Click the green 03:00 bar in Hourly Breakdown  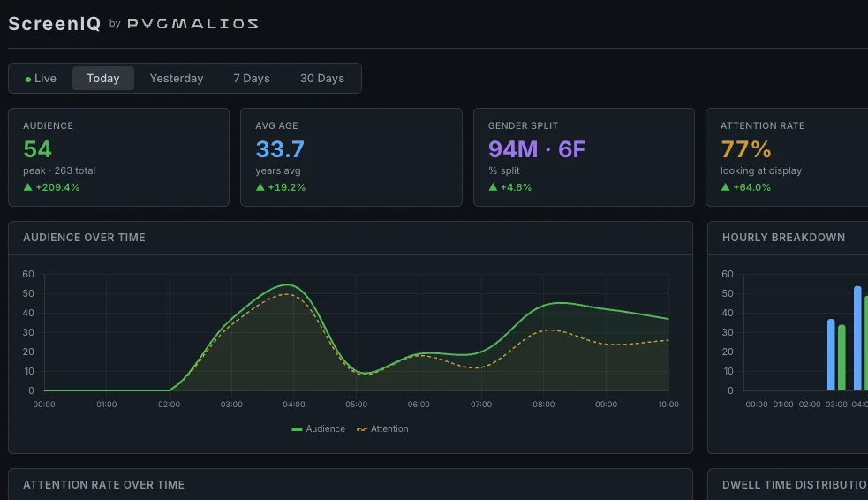842,358
